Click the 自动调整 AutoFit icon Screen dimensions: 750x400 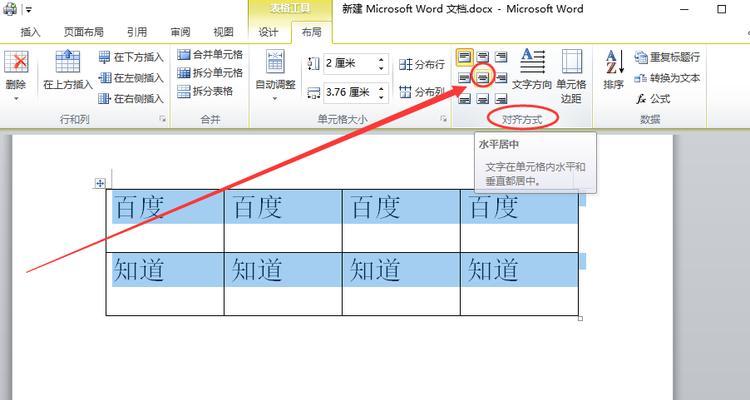click(276, 63)
